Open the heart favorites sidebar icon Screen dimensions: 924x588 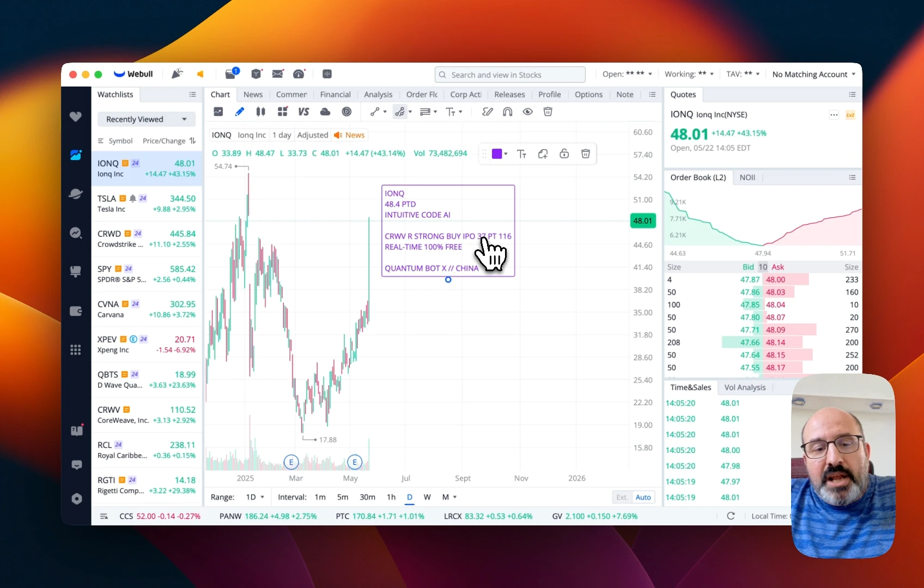76,117
